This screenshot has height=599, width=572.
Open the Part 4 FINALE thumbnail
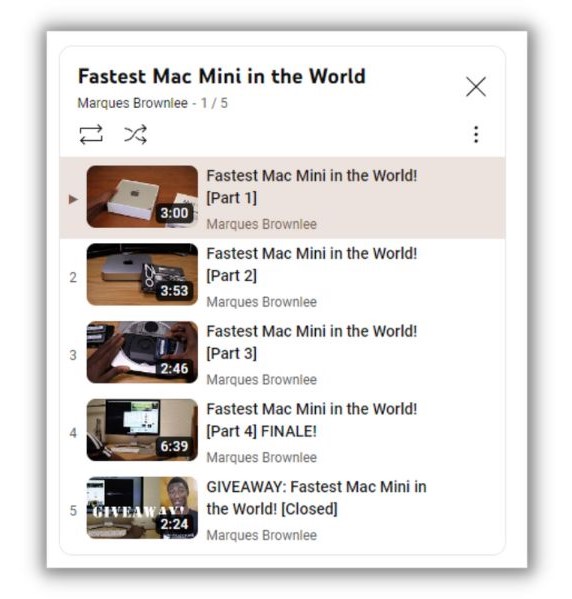coord(142,430)
